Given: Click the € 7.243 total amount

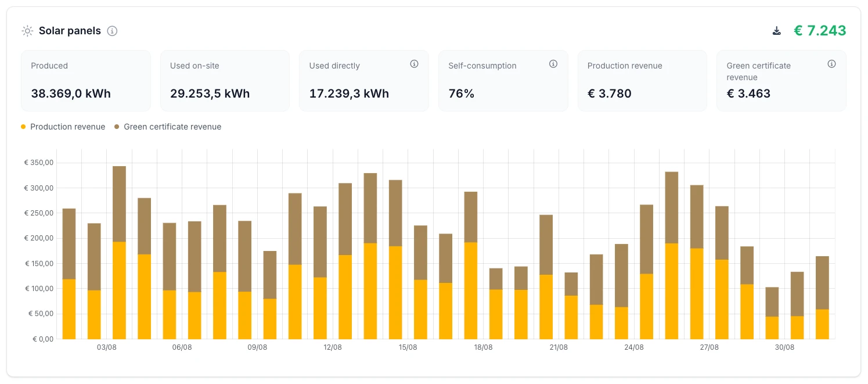Looking at the screenshot, I should pos(820,31).
